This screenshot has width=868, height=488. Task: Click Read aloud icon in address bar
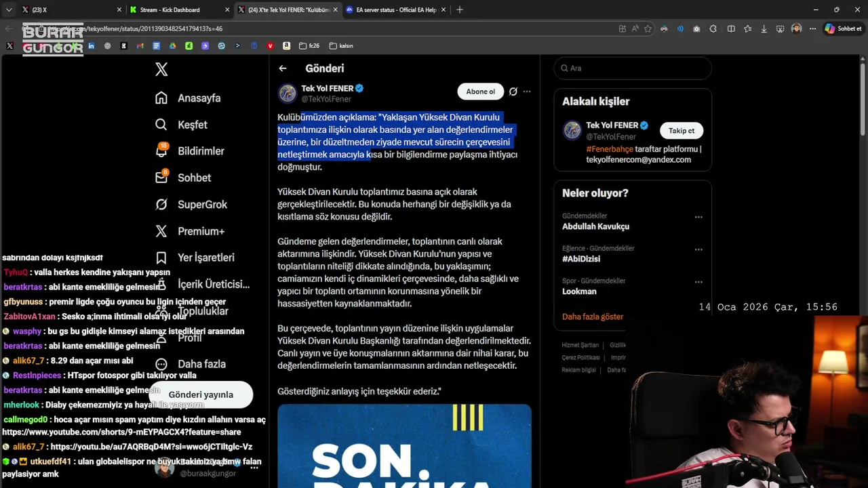(x=635, y=28)
